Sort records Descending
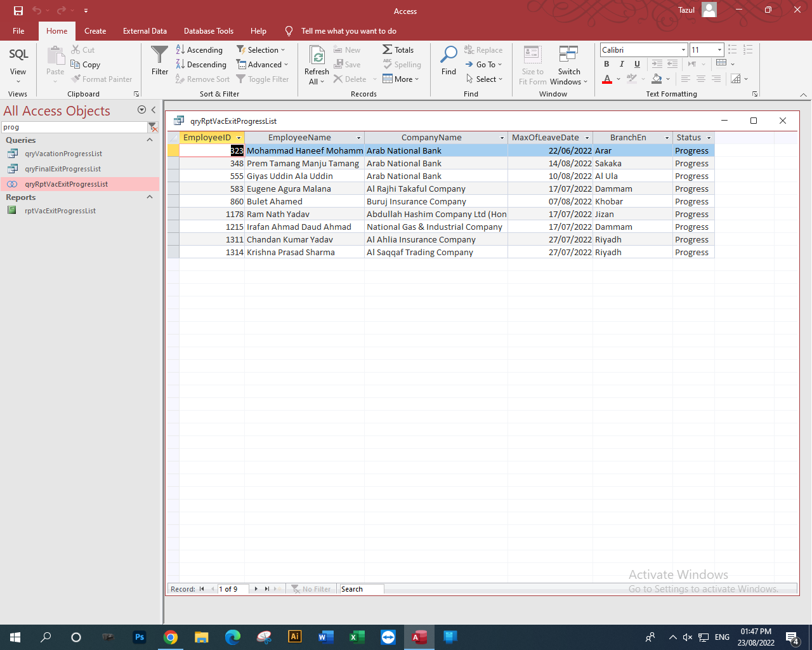 (x=201, y=64)
